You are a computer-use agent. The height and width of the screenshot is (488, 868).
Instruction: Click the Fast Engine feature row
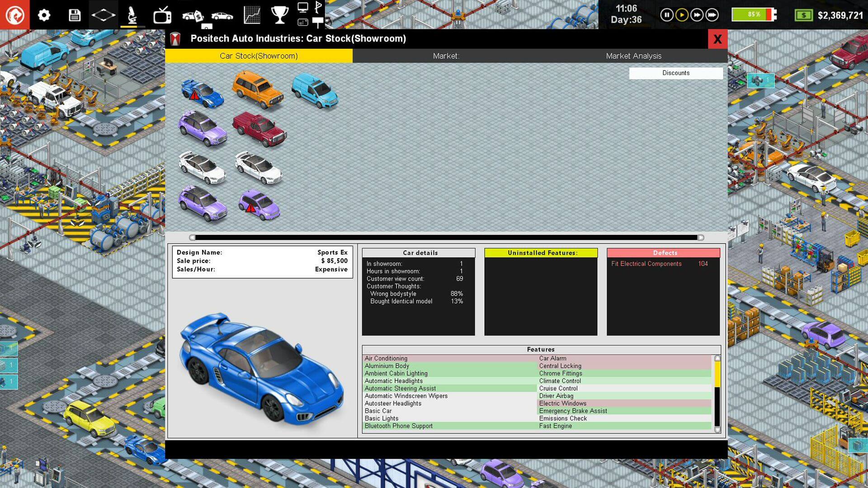pyautogui.click(x=624, y=426)
